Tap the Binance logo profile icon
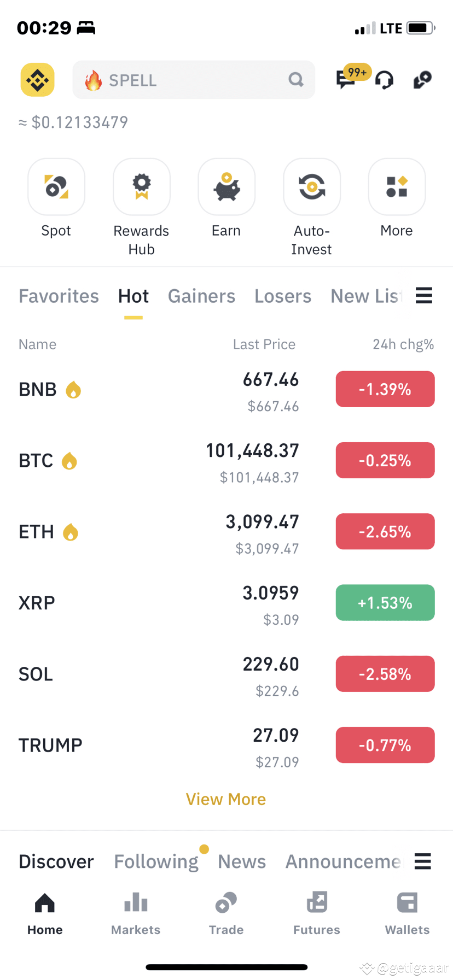This screenshot has width=453, height=980. click(x=37, y=80)
